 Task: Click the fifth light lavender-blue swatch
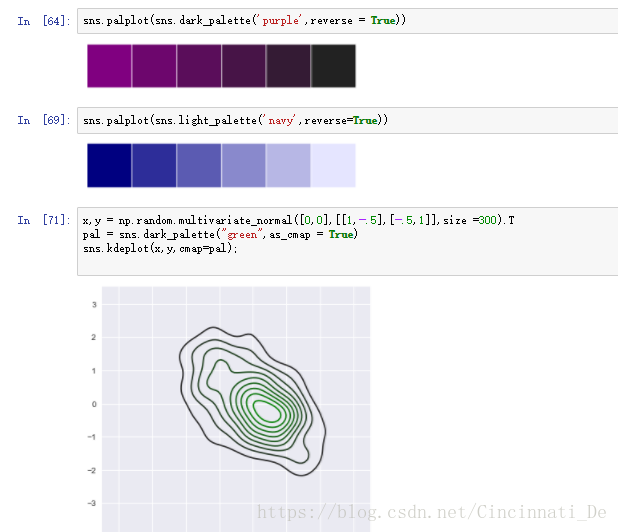tap(289, 165)
